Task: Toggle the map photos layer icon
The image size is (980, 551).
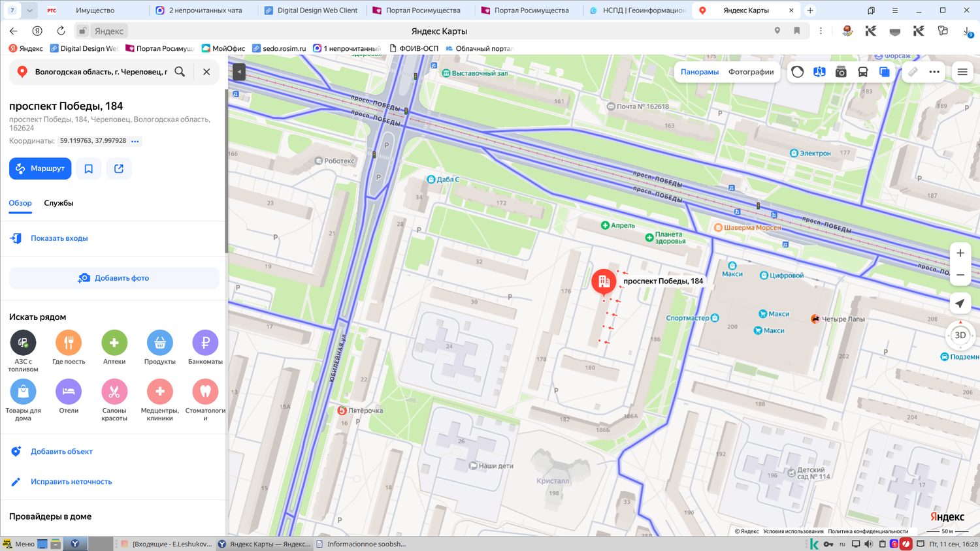Action: tap(841, 72)
